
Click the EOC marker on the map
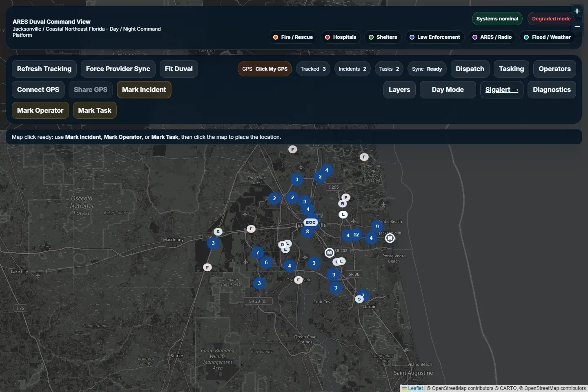pyautogui.click(x=311, y=223)
